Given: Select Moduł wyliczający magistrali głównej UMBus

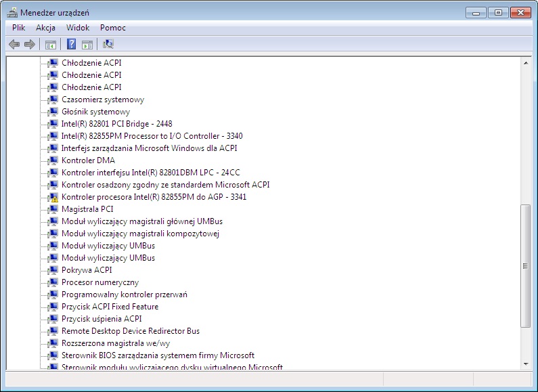Looking at the screenshot, I should coord(142,221).
